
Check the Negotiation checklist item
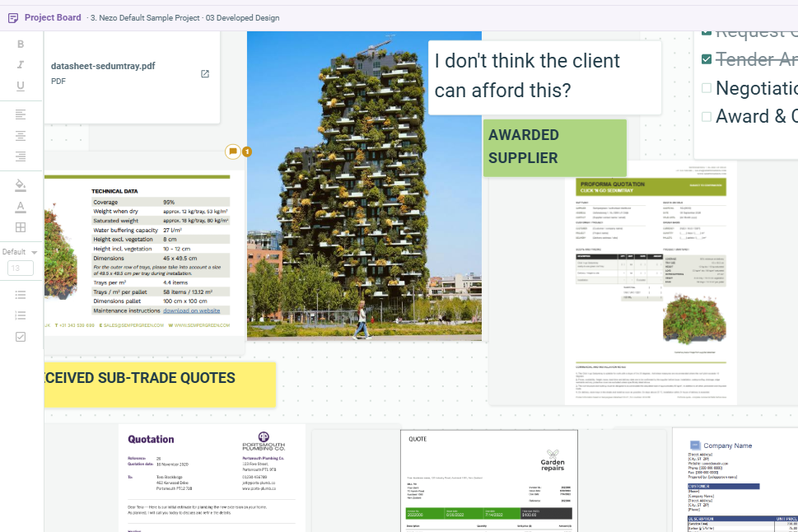click(x=707, y=88)
